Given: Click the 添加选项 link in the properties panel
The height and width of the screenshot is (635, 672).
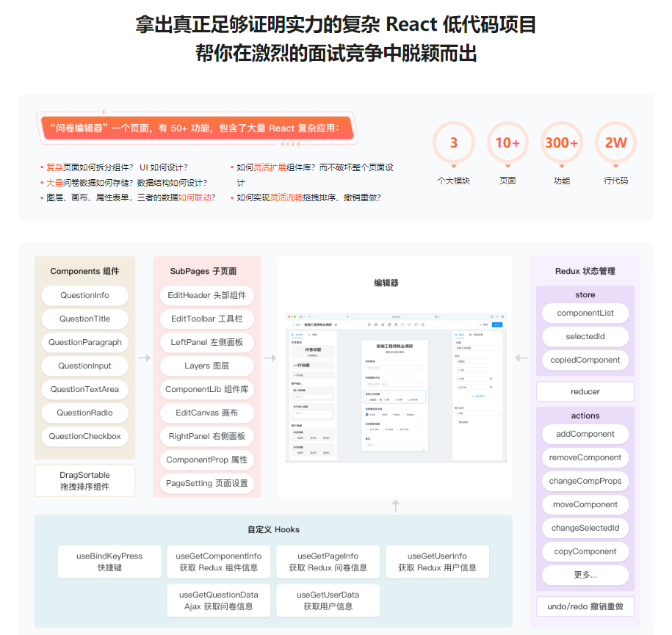Looking at the screenshot, I should click(x=478, y=396).
